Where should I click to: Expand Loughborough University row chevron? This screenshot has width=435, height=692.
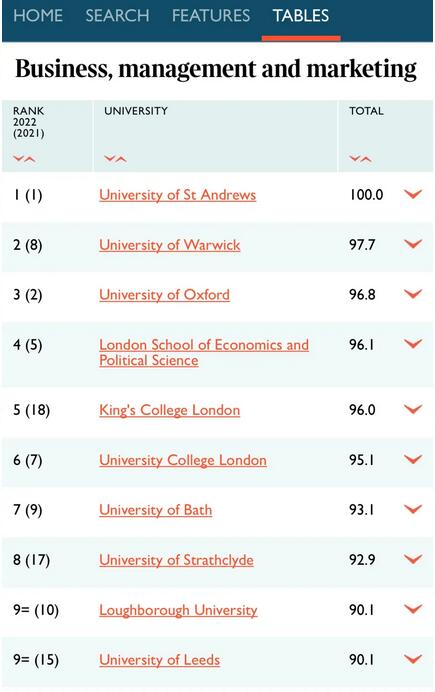(x=413, y=609)
